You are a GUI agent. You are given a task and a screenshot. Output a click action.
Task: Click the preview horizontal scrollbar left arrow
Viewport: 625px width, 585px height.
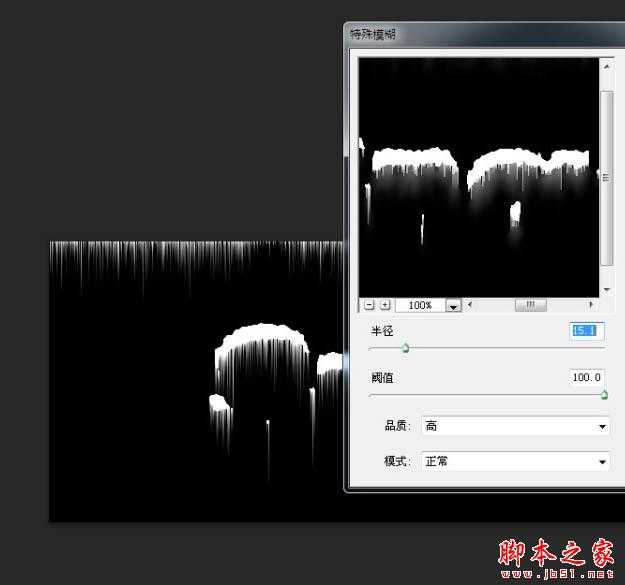click(469, 305)
